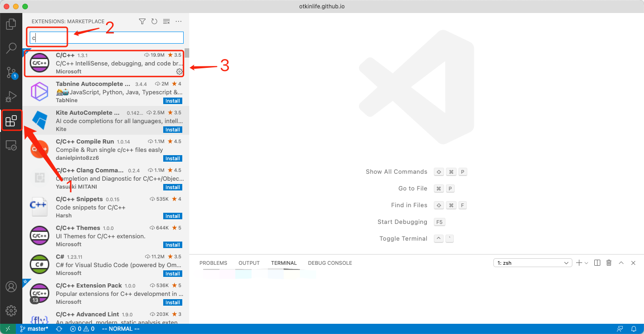The width and height of the screenshot is (644, 334).
Task: Open the Run and Debug view
Action: (x=11, y=97)
